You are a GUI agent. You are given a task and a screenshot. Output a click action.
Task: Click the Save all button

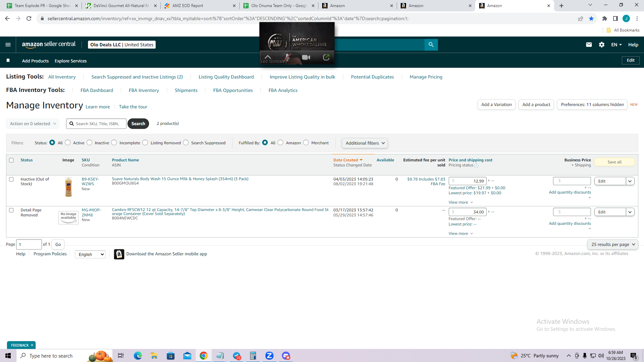click(x=614, y=162)
